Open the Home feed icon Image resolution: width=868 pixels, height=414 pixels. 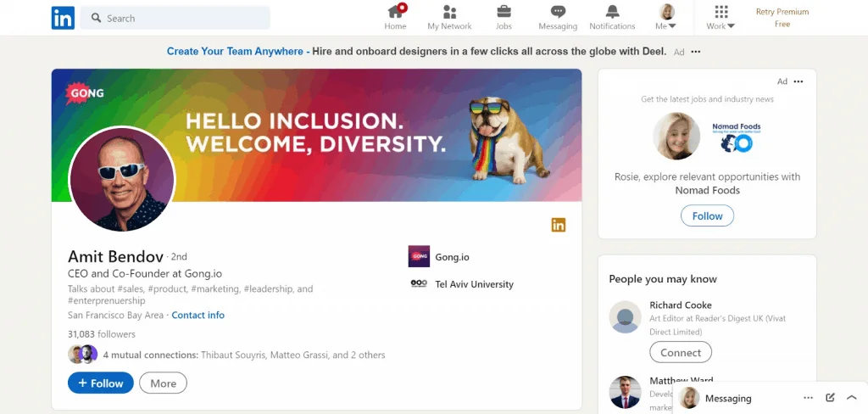395,12
